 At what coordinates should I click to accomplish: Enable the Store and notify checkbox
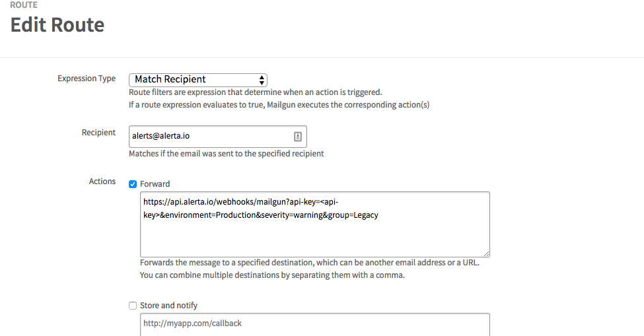pos(133,306)
